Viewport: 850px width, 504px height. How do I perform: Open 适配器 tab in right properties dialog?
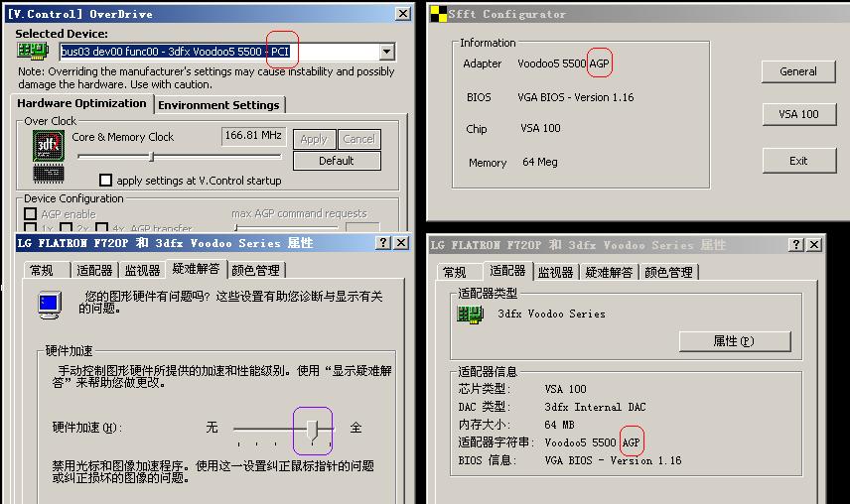tap(507, 270)
